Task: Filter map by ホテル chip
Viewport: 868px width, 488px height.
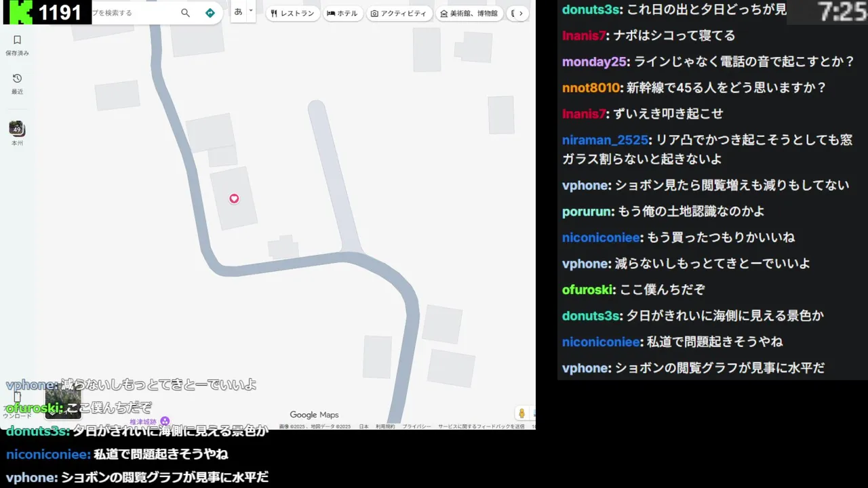Action: click(x=342, y=14)
